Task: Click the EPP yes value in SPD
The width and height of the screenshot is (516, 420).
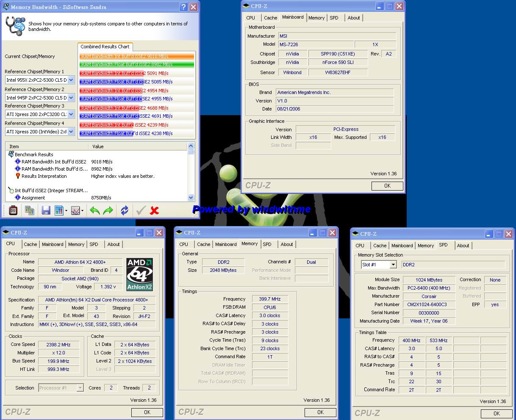Action: (x=495, y=304)
